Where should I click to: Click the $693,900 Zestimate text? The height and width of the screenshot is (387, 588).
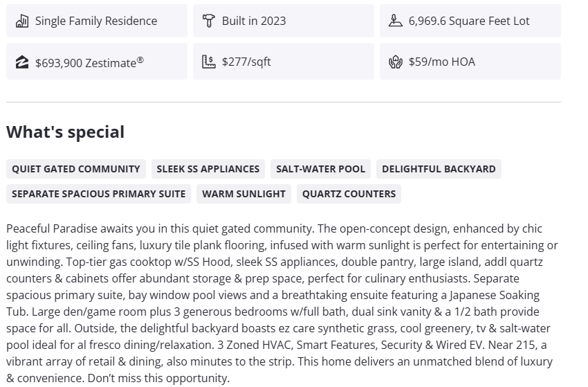(x=89, y=62)
